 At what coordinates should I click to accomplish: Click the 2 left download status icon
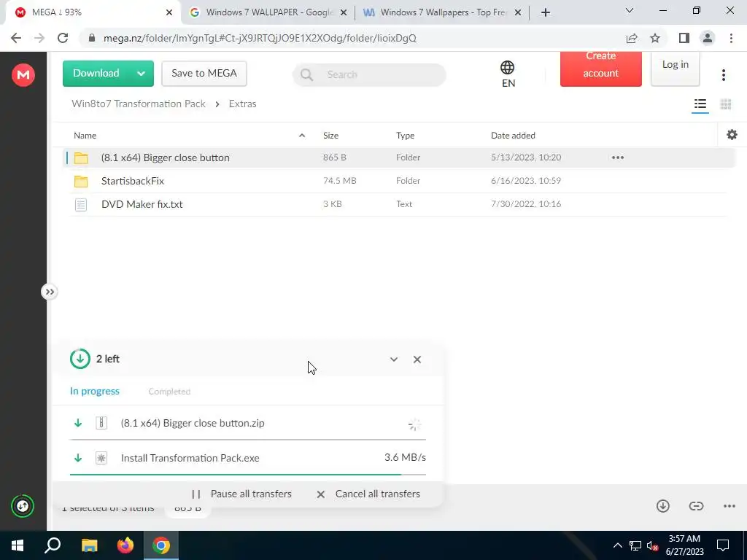click(x=80, y=359)
